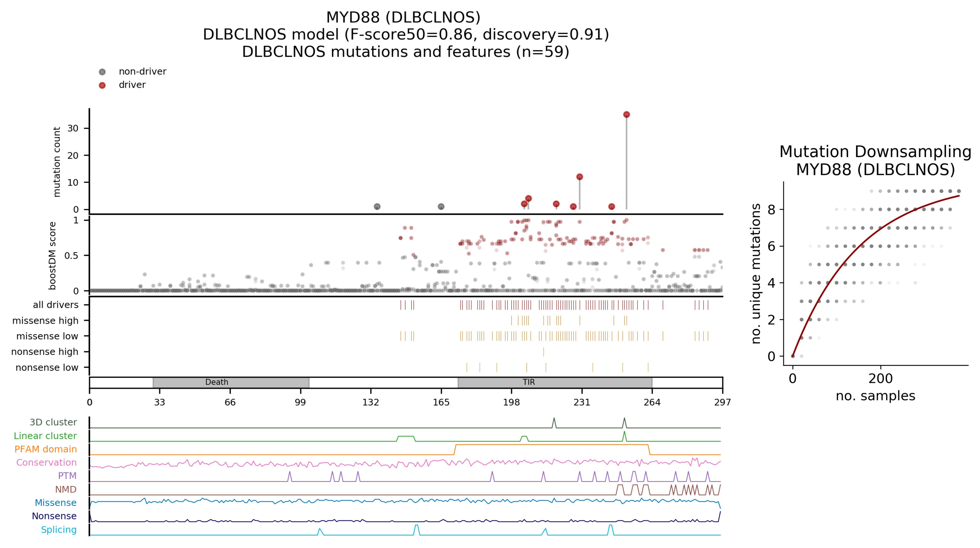The width and height of the screenshot is (980, 548).
Task: Click the 'missense high' row label
Action: pyautogui.click(x=45, y=320)
